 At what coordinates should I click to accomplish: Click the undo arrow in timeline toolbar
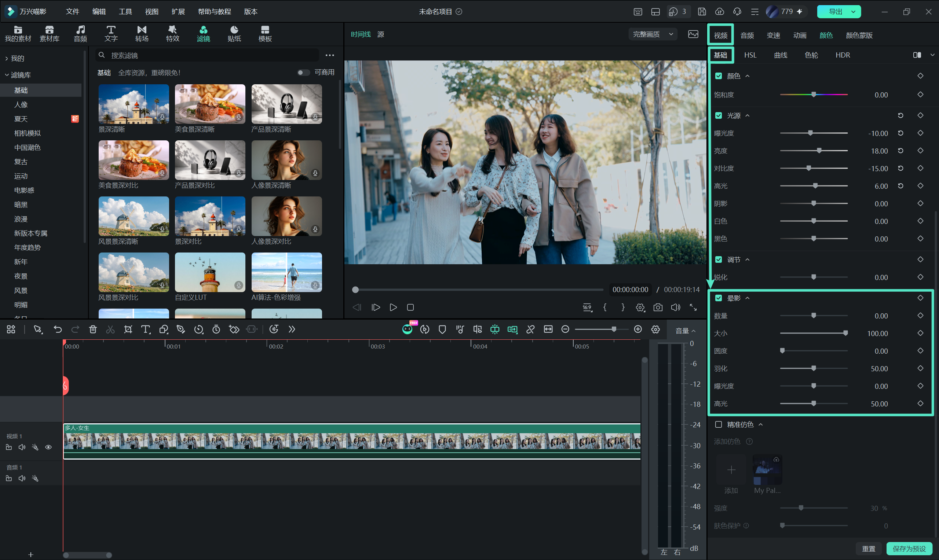point(57,329)
